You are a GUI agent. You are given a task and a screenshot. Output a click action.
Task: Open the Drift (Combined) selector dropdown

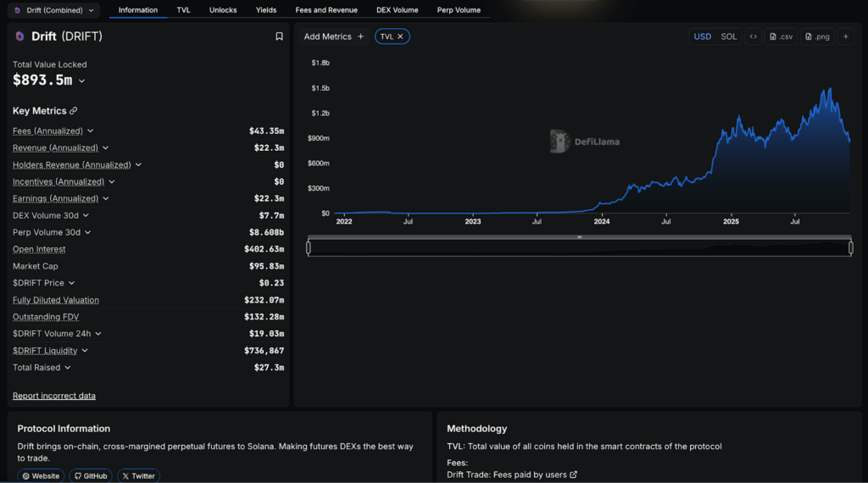click(x=54, y=10)
